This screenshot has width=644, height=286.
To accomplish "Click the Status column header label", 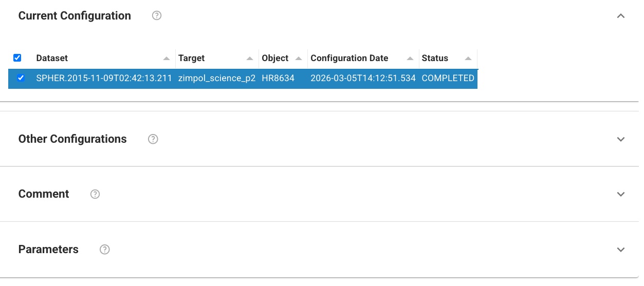I will coord(435,58).
